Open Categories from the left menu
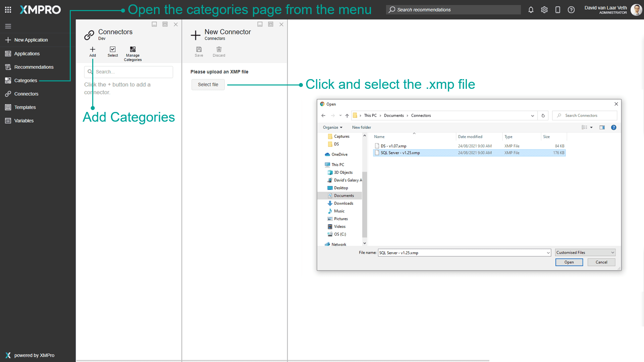This screenshot has height=362, width=644. click(25, 80)
